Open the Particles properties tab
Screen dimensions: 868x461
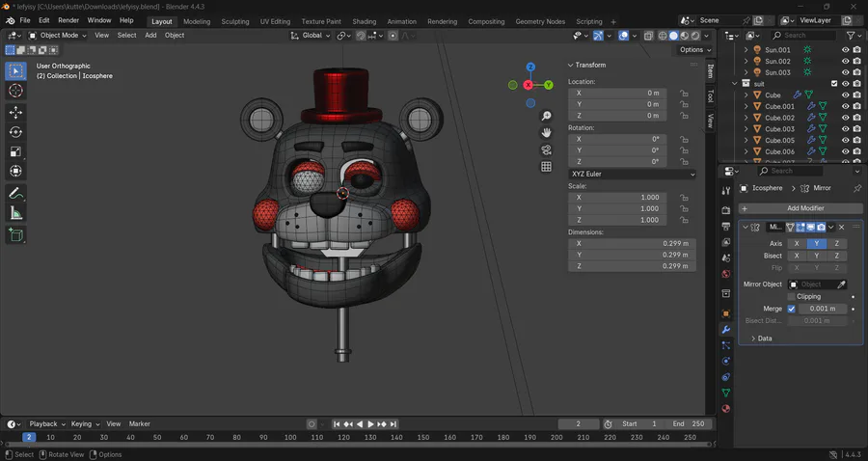click(726, 344)
